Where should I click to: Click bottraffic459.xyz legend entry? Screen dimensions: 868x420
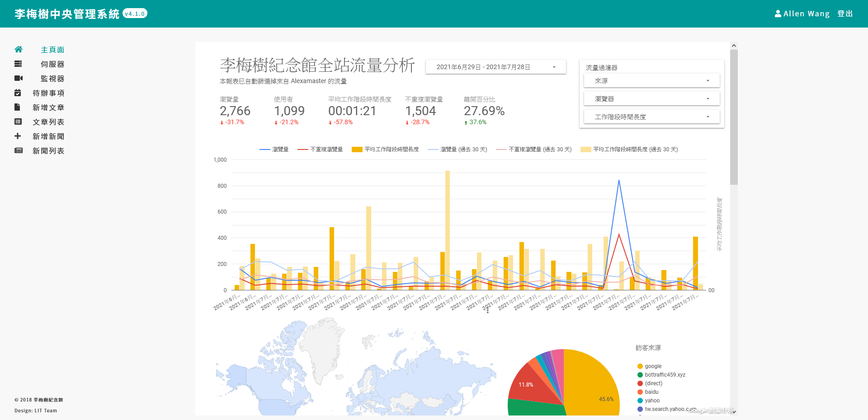point(661,375)
